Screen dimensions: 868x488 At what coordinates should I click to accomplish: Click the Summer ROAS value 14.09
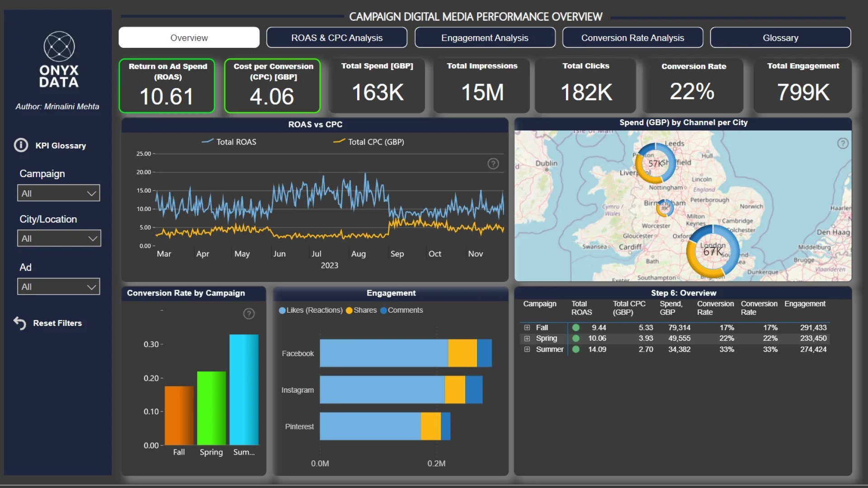[597, 349]
